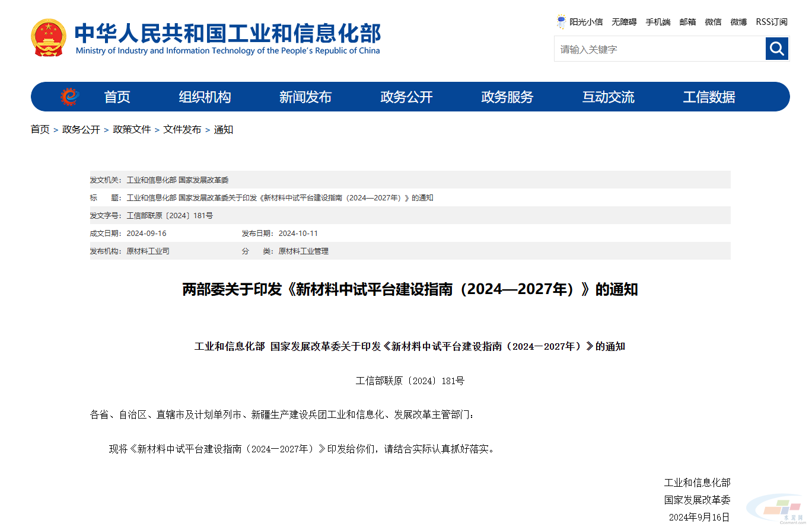Open the 手机端 mobile version link
The image size is (812, 530).
[x=658, y=22]
